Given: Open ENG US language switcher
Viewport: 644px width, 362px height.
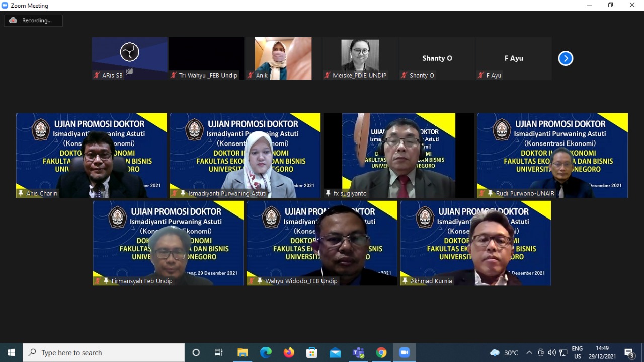Looking at the screenshot, I should (x=577, y=352).
